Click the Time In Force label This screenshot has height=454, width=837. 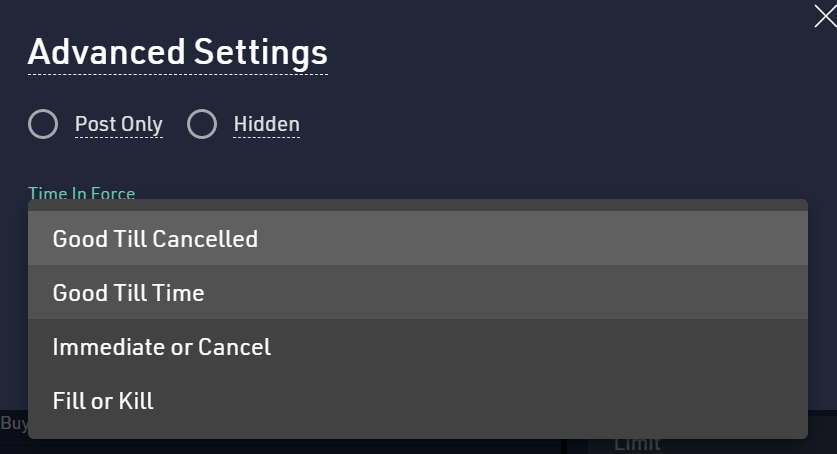(x=81, y=193)
